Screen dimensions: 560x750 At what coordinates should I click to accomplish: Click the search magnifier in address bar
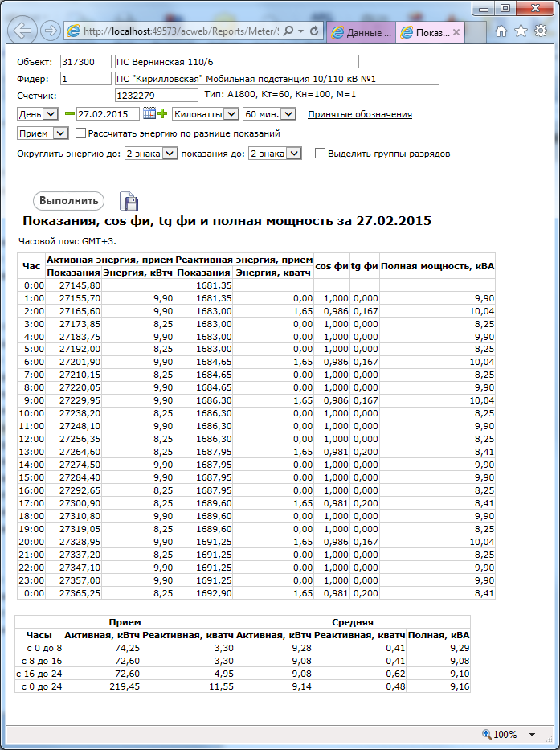coord(288,31)
